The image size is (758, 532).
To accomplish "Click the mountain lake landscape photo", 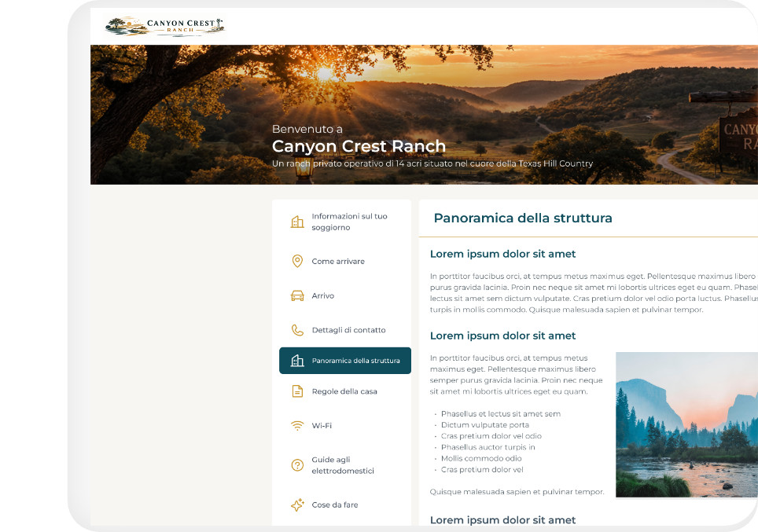I will (686, 424).
